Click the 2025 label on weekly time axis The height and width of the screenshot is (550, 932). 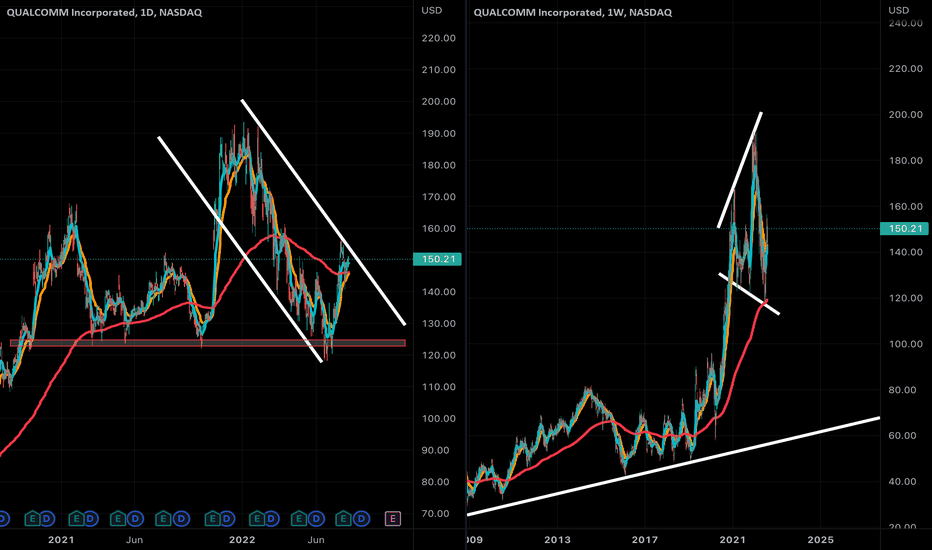(820, 540)
